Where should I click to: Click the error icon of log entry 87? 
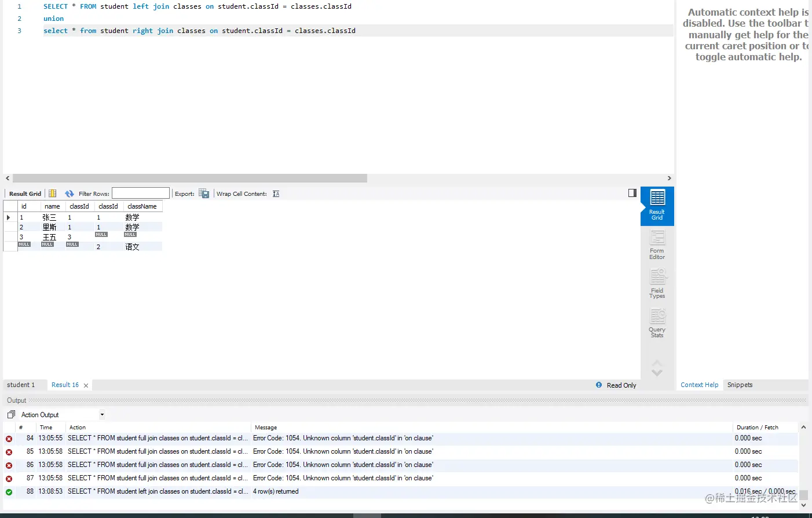click(9, 479)
